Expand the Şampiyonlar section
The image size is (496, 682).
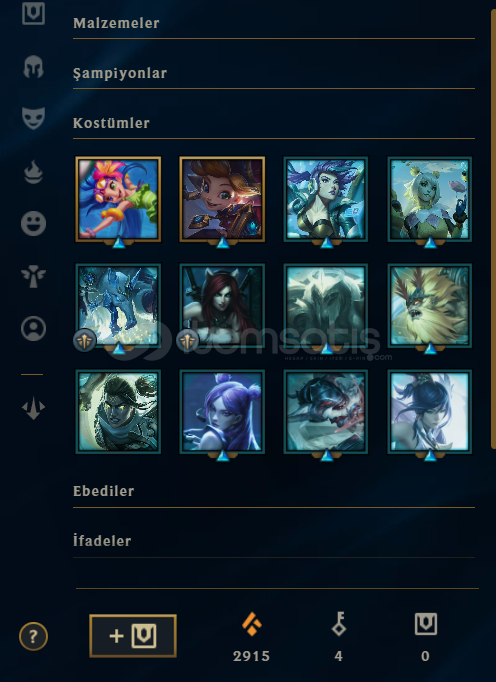tap(274, 73)
